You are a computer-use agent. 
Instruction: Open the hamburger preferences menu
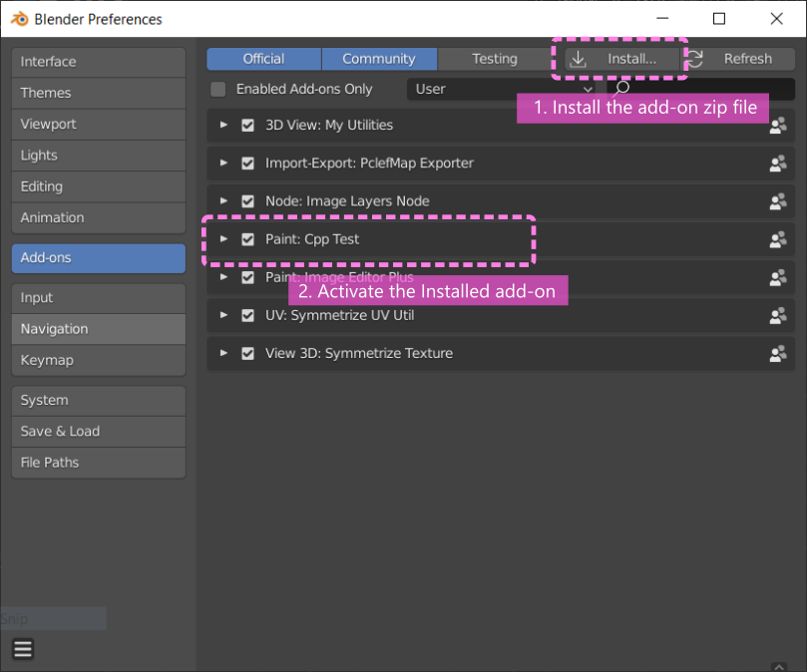(23, 649)
